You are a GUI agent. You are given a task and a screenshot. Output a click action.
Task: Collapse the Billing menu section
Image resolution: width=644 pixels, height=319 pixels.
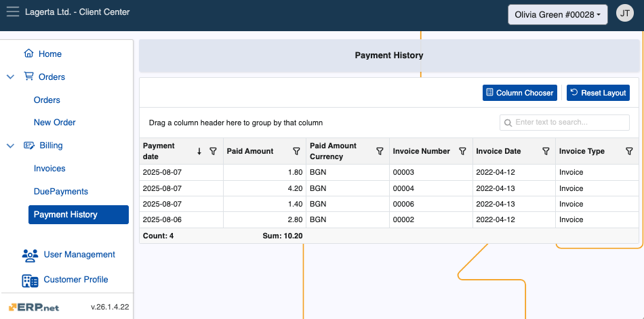coord(10,146)
